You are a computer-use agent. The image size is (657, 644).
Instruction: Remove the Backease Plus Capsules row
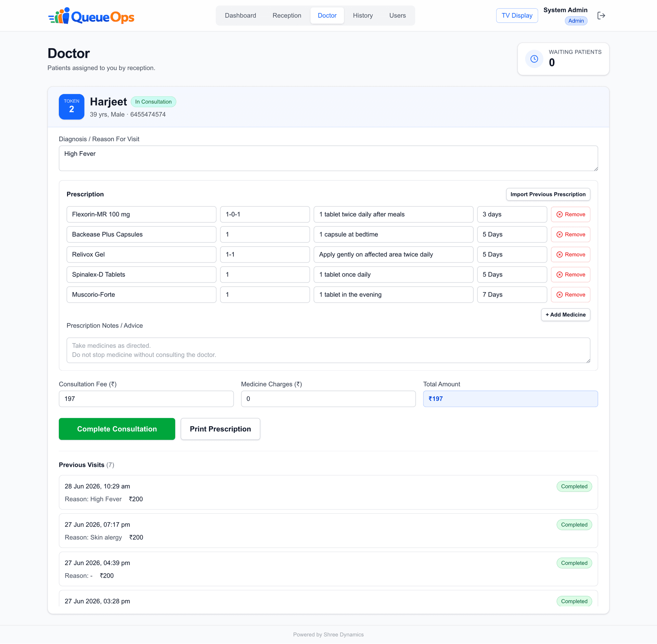click(570, 235)
